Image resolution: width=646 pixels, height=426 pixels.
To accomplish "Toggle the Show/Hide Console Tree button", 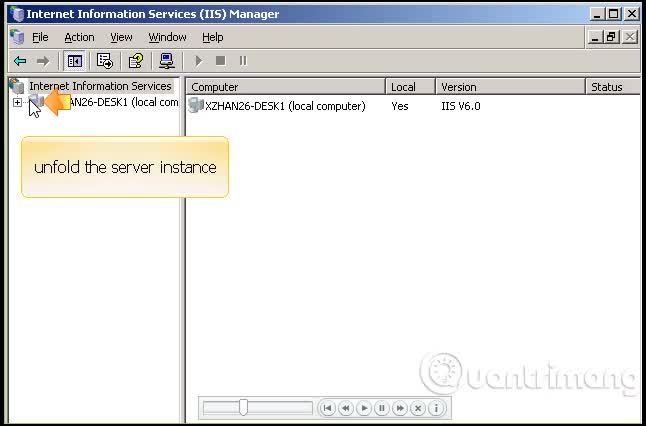I will pyautogui.click(x=75, y=61).
